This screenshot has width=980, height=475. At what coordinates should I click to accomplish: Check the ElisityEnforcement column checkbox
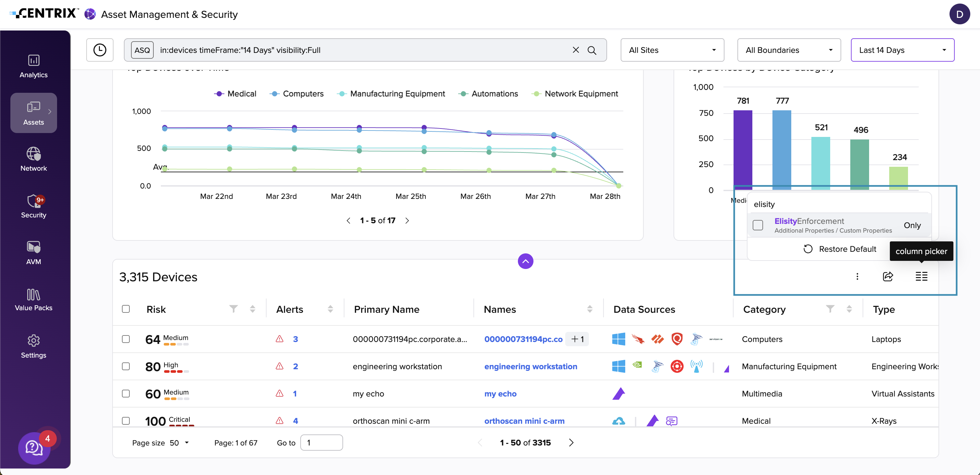[x=758, y=225]
